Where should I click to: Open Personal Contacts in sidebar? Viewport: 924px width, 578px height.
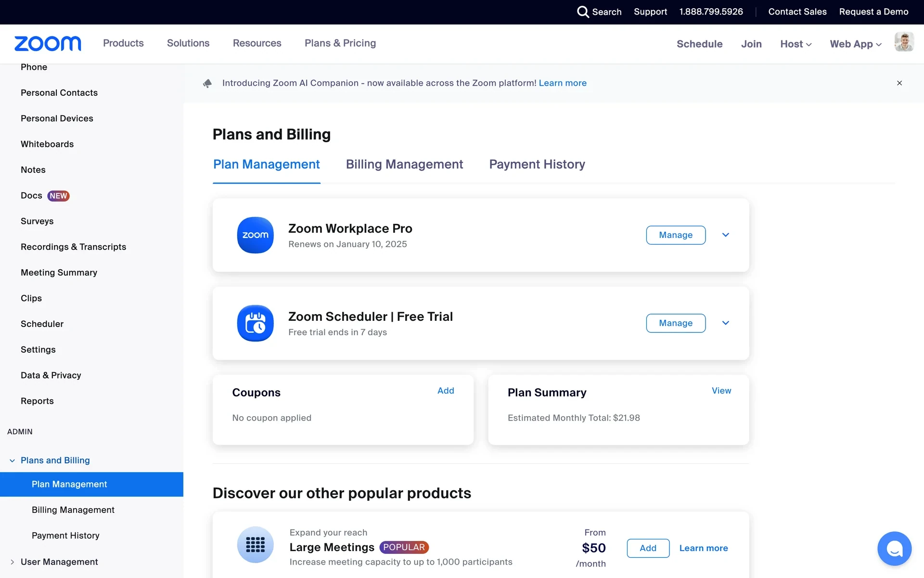tap(59, 92)
